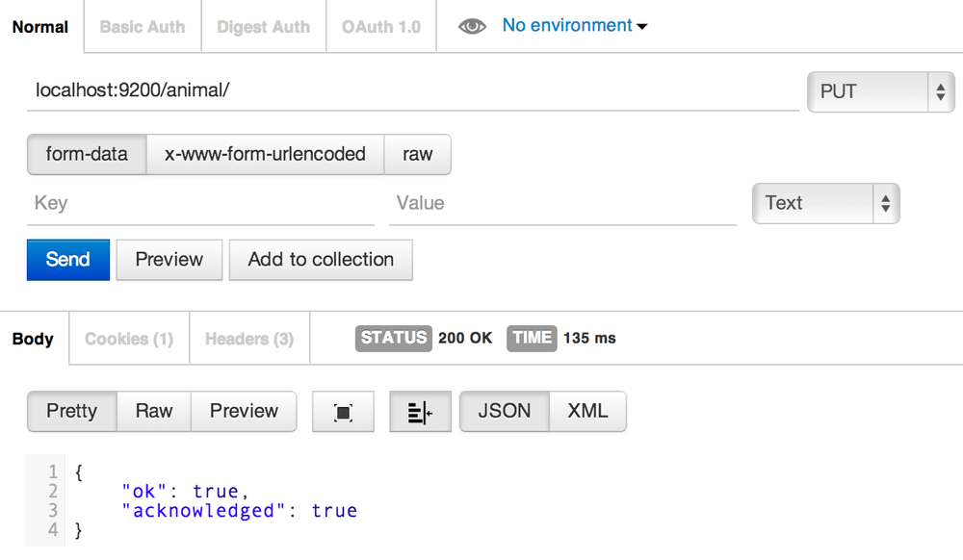Expand the response to full screen
Screen dimensions: 963x560
pos(343,411)
